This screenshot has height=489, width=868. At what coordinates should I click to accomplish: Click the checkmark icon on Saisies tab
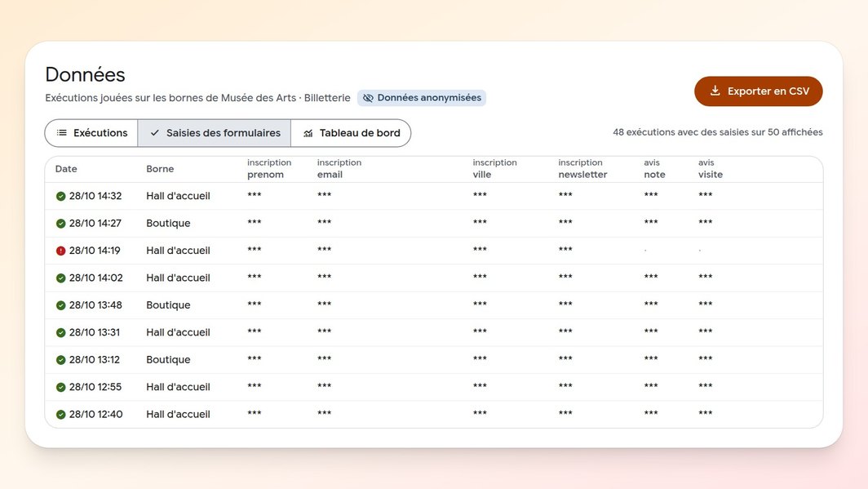[155, 133]
